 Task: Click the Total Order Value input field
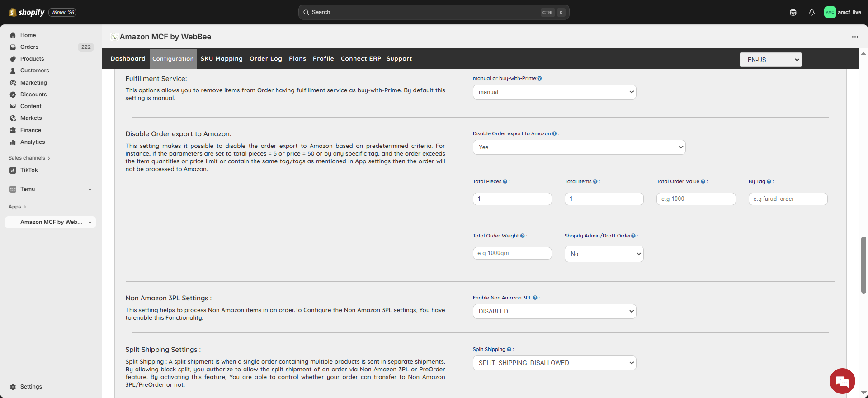pos(696,199)
